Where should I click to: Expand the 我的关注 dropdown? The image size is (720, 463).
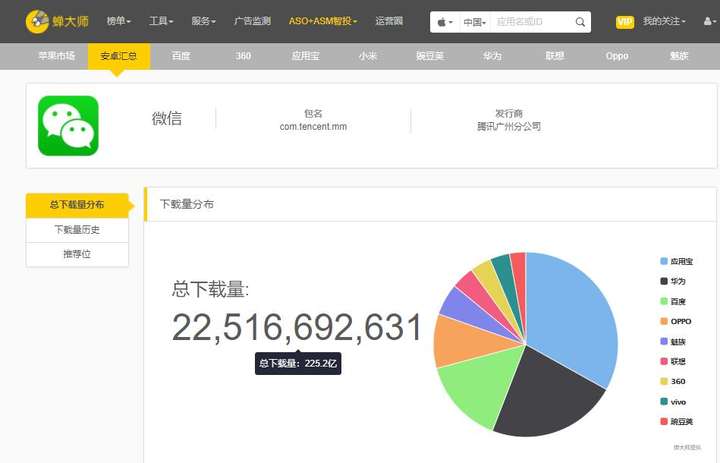[664, 21]
